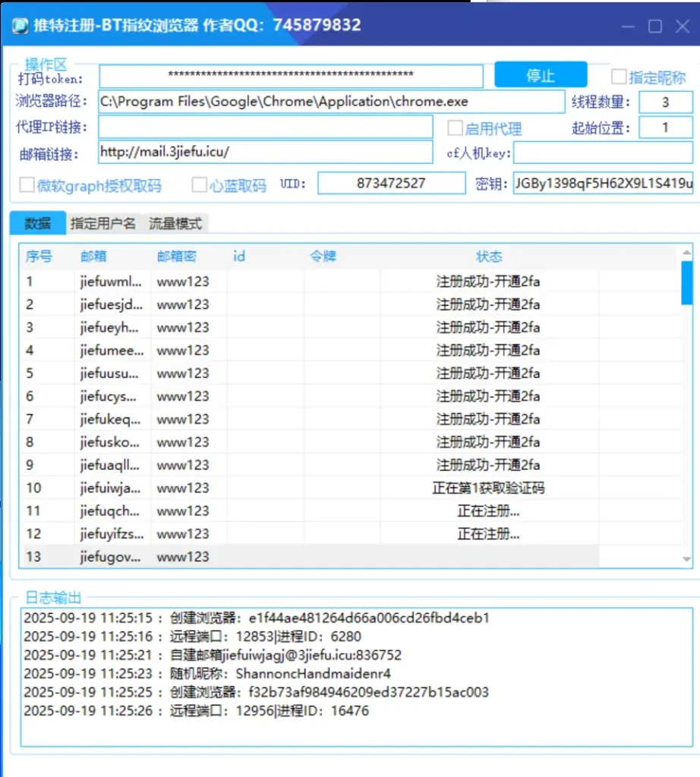Select row 4 email jiefumee...
This screenshot has height=777, width=700.
pos(112,351)
